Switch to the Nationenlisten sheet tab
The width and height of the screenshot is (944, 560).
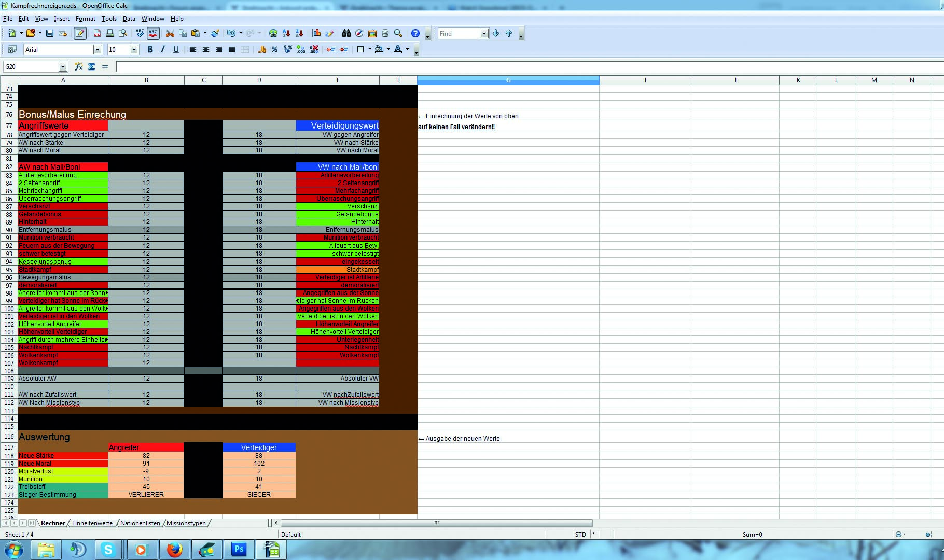[x=140, y=523]
